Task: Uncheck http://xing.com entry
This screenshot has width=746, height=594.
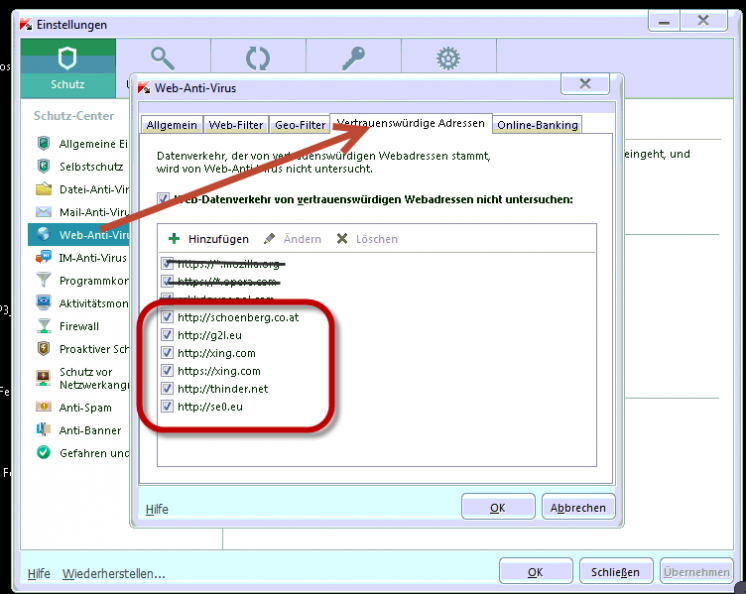Action: click(167, 353)
